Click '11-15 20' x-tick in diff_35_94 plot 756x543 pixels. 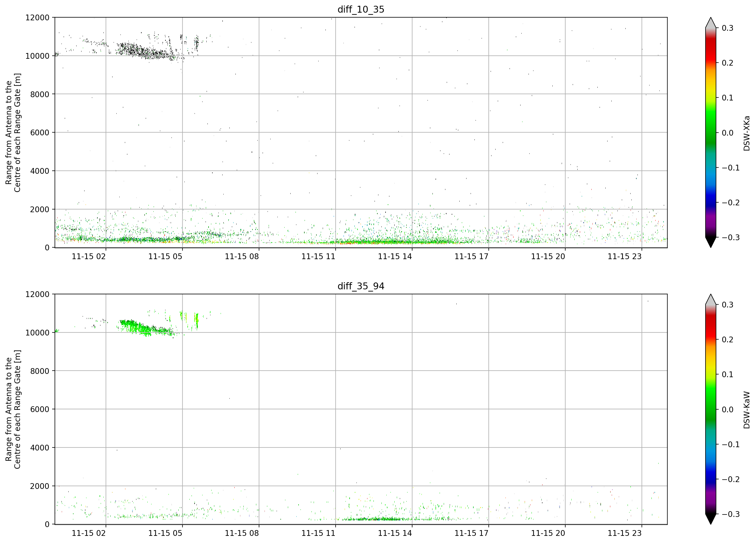coord(548,533)
